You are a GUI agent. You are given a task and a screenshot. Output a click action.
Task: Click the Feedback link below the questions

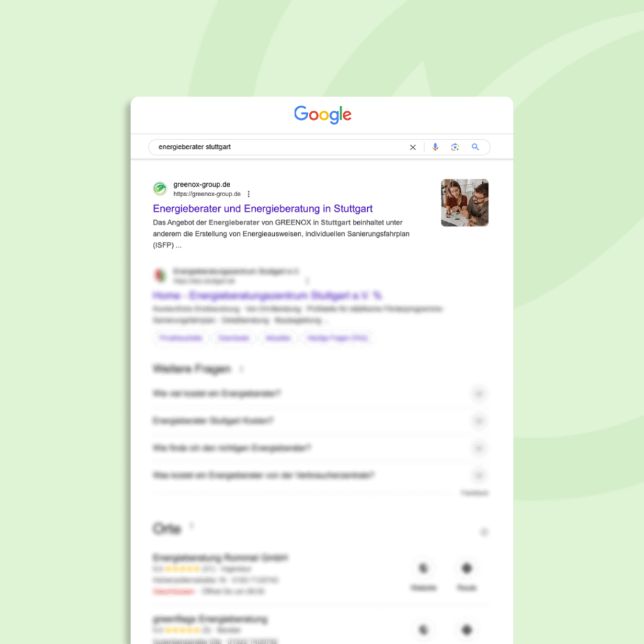pos(474,493)
